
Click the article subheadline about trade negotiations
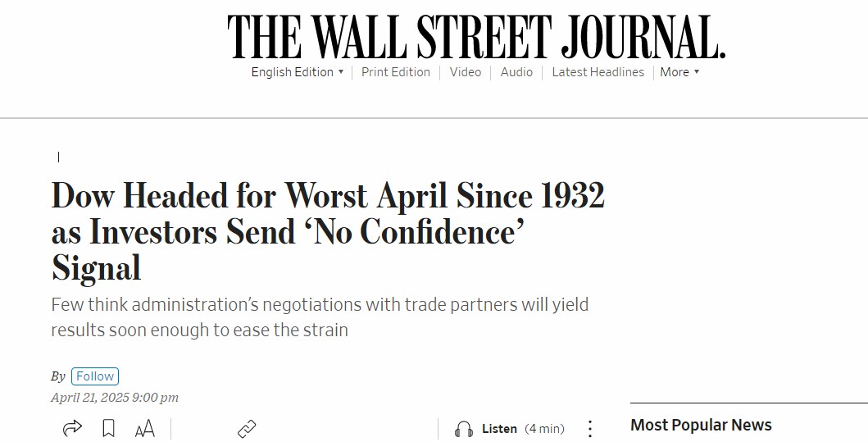pyautogui.click(x=320, y=317)
